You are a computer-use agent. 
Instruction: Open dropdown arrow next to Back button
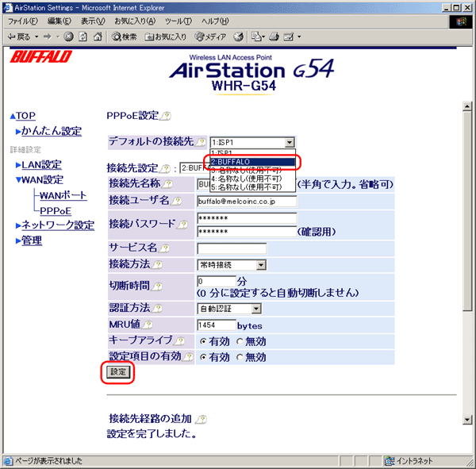[x=36, y=37]
